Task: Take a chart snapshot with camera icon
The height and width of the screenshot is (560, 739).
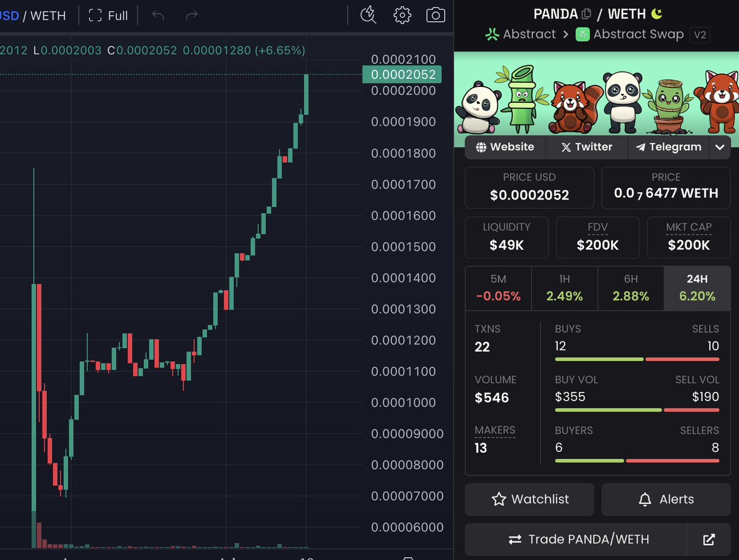Action: point(436,15)
